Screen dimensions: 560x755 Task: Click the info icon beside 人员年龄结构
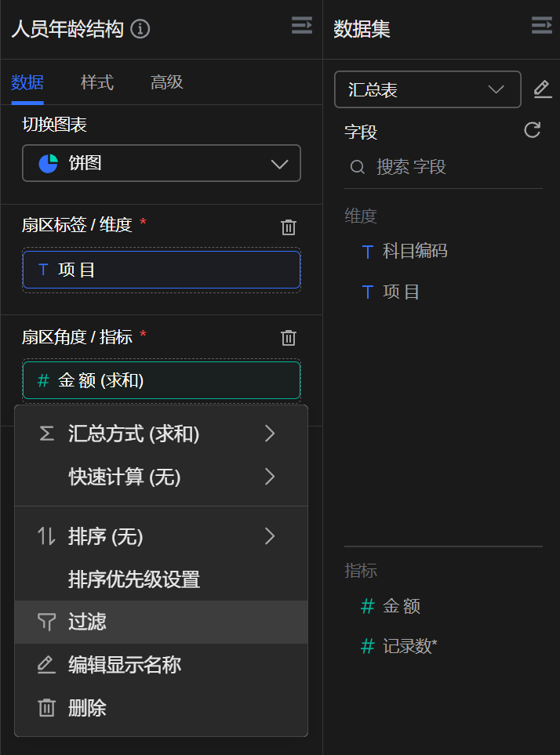point(141,30)
